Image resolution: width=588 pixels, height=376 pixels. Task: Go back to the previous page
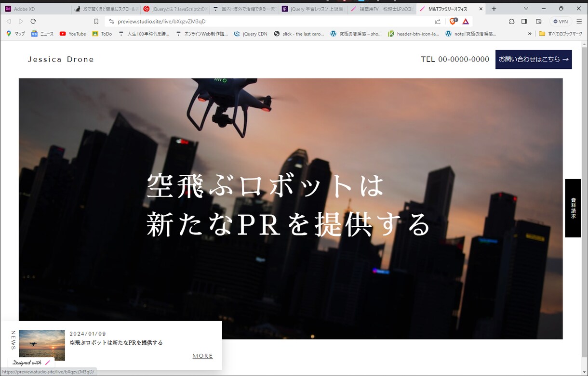[9, 22]
